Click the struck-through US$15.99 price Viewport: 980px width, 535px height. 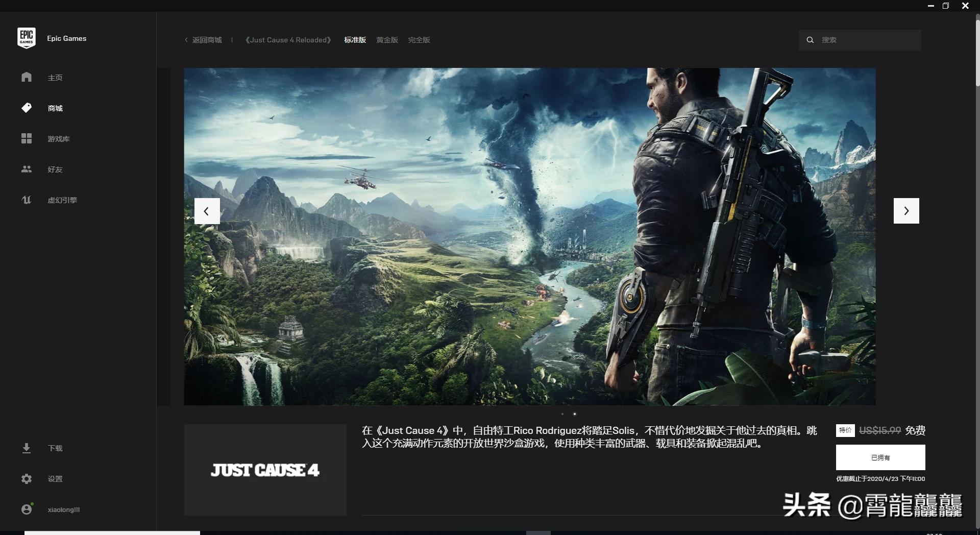coord(880,430)
